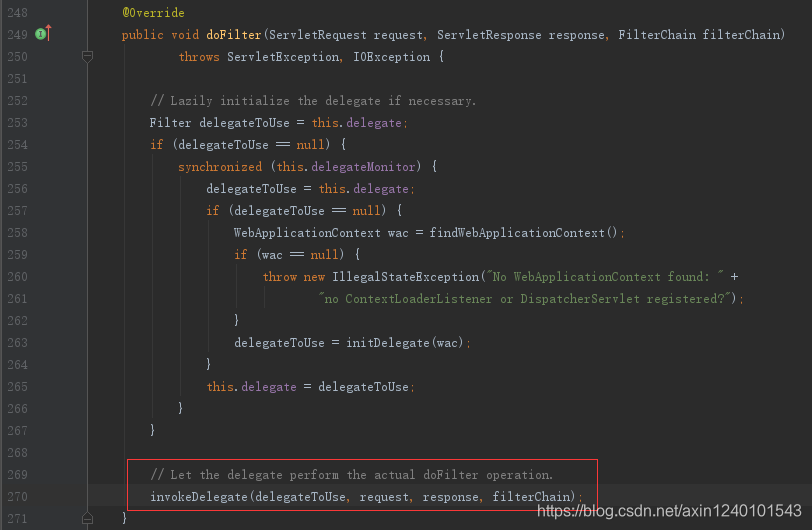Click the 'Let the delegate perform' comment
This screenshot has height=530, width=812.
click(352, 475)
